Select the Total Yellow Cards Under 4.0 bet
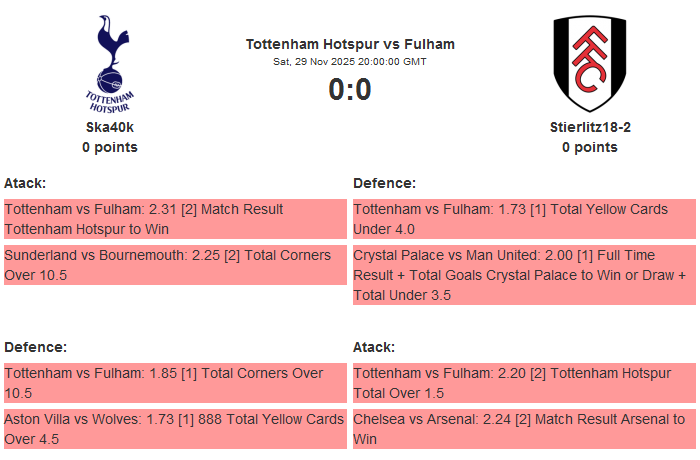The width and height of the screenshot is (700, 460). (x=524, y=219)
